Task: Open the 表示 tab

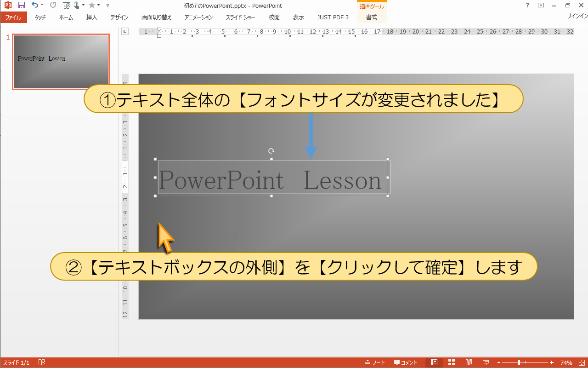Action: coord(299,17)
